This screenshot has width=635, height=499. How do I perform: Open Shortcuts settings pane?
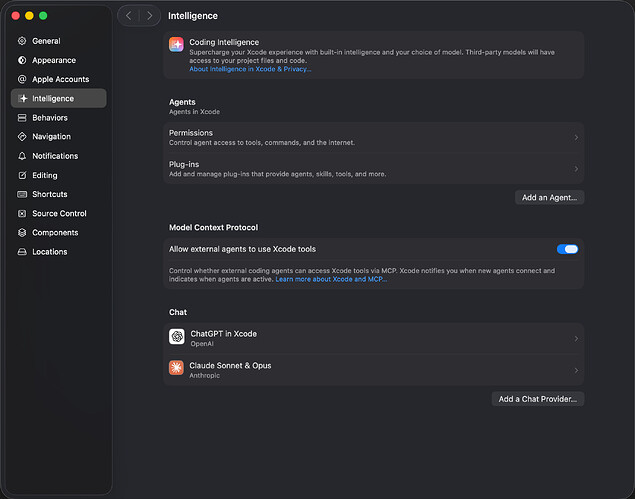(59, 194)
